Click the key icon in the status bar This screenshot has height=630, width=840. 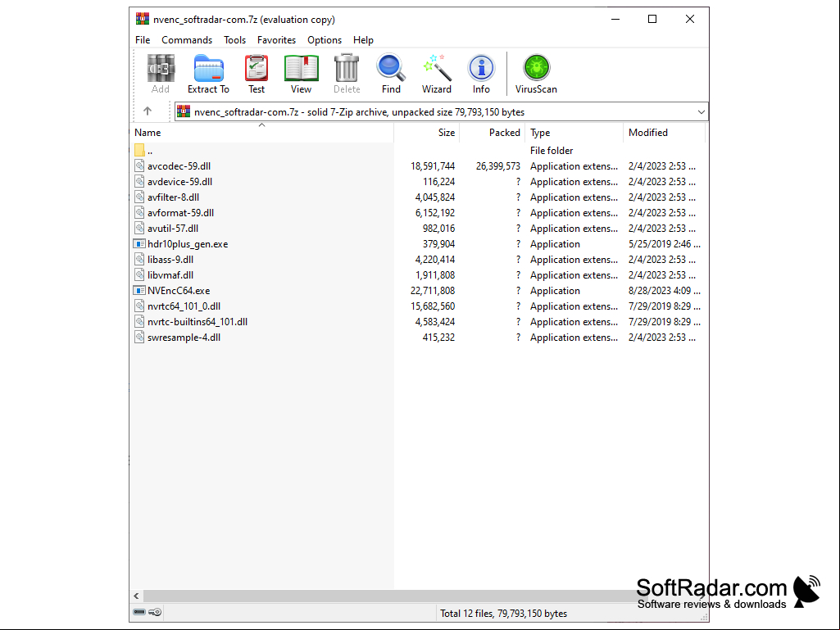156,612
